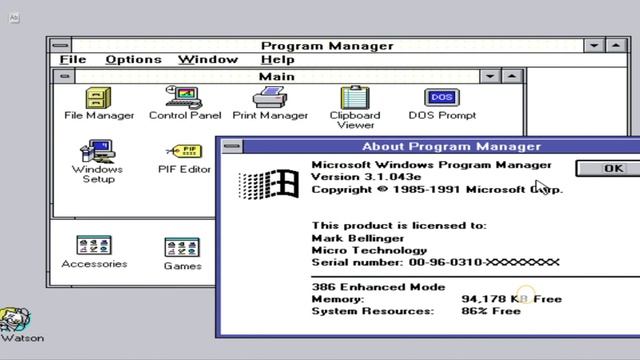The height and width of the screenshot is (360, 640).
Task: Open the Main window control menu box
Action: [64, 76]
